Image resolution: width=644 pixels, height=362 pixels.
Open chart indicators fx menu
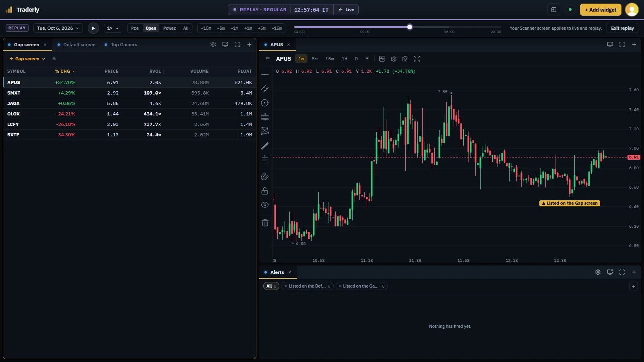(x=382, y=59)
